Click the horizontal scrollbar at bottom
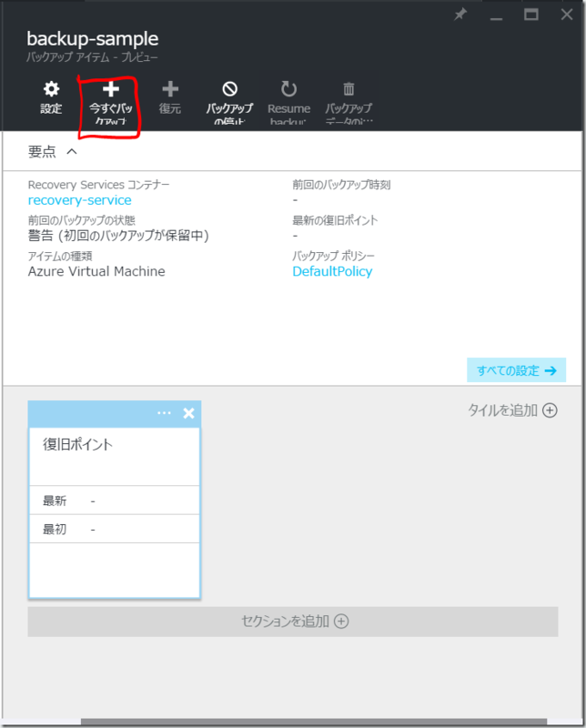Viewport: 586px width, 728px height. pos(313,722)
